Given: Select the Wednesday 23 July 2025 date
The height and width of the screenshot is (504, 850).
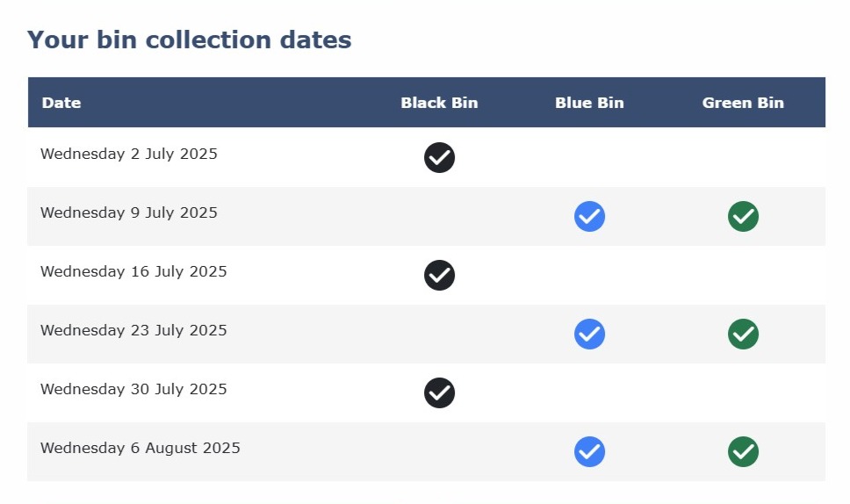Looking at the screenshot, I should point(133,331).
